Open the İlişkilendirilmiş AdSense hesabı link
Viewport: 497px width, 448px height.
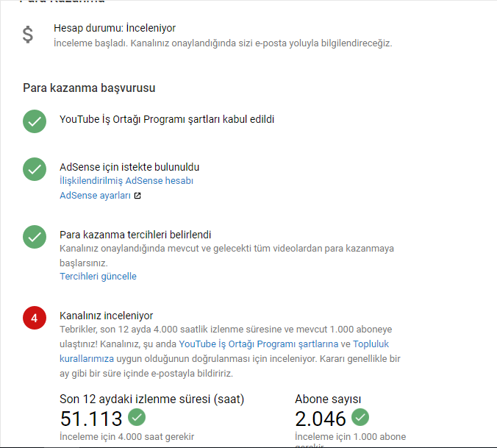click(126, 181)
